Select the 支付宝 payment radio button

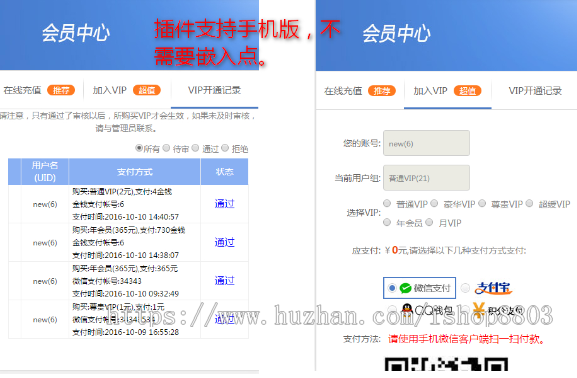click(466, 288)
